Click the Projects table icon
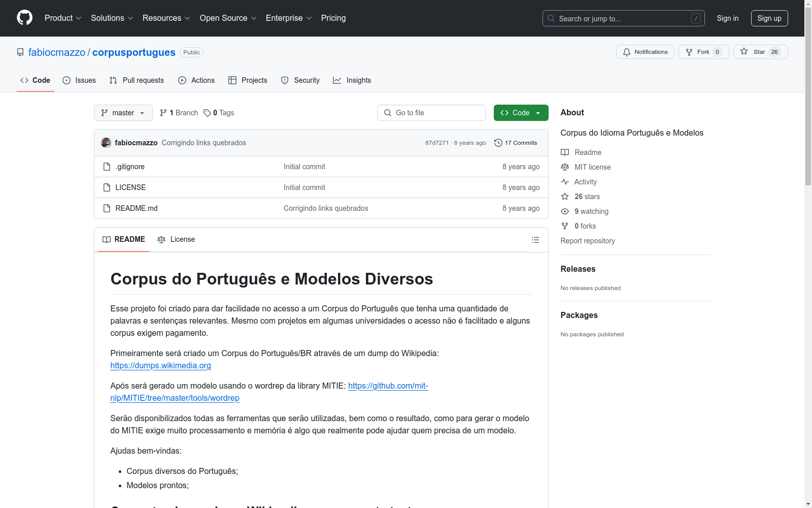812x508 pixels. click(x=232, y=80)
